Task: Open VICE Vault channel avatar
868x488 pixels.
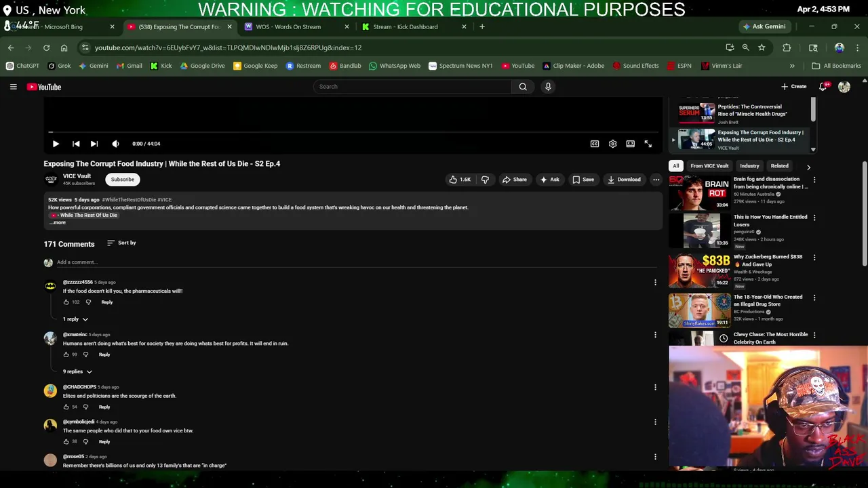Action: click(51, 180)
